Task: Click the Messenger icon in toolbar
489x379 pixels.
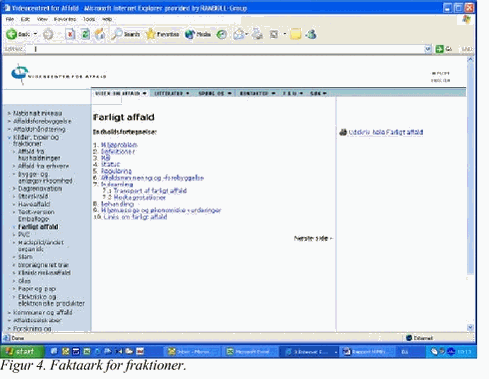Action: tap(311, 34)
